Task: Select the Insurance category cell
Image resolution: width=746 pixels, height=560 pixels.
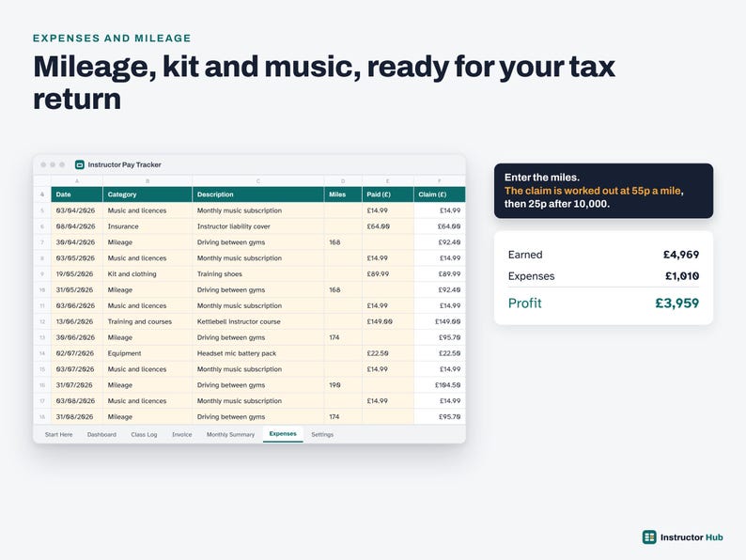Action: coord(148,226)
